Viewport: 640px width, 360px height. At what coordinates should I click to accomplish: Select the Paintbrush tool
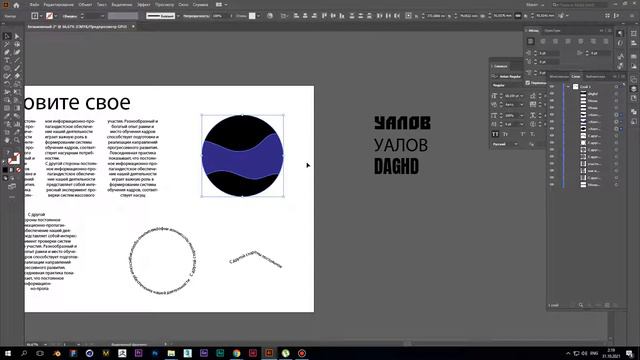(x=17, y=68)
